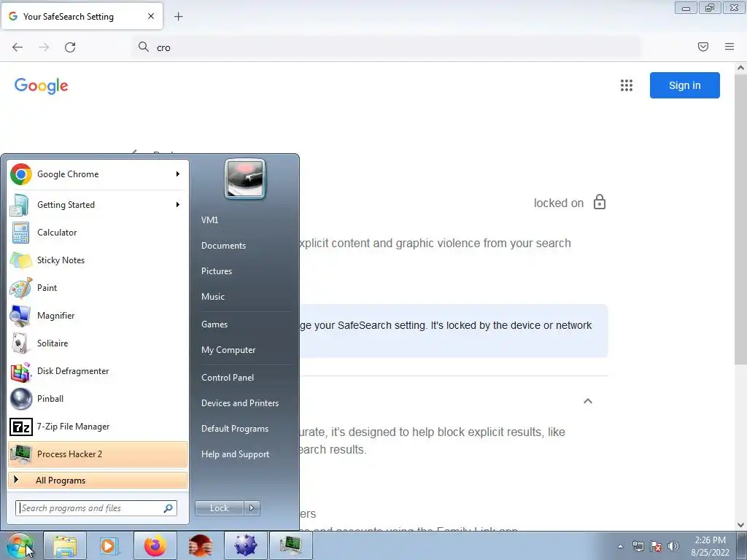This screenshot has width=747, height=560.
Task: Open a new browser tab
Action: coord(178,17)
